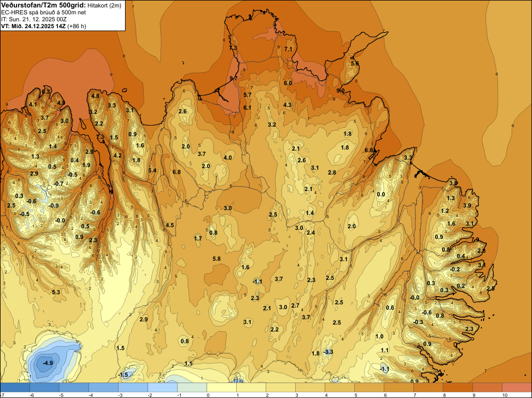Click the 5.8 temperature value
The height and width of the screenshot is (398, 532).
(217, 259)
